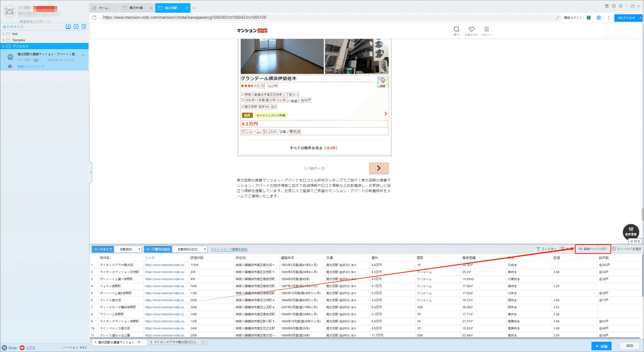Click the green globe icon in toolbar
The height and width of the screenshot is (352, 644).
(589, 17)
